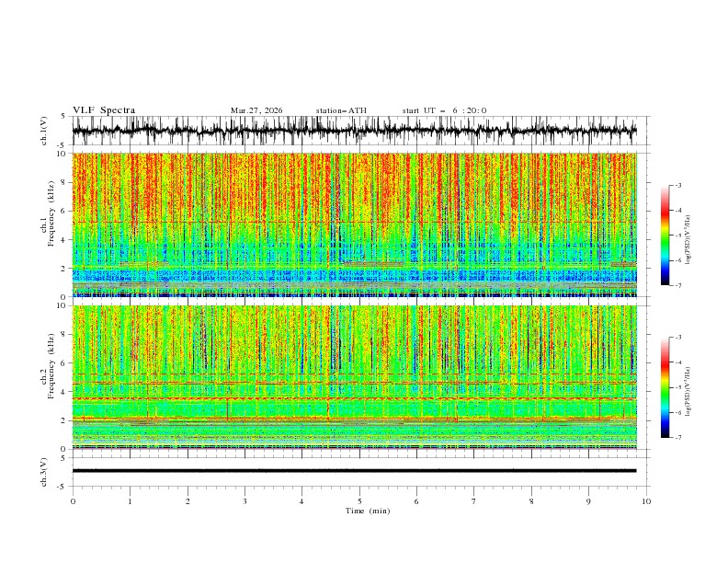Click the ch.3 flat black waveform trace

tap(354, 471)
